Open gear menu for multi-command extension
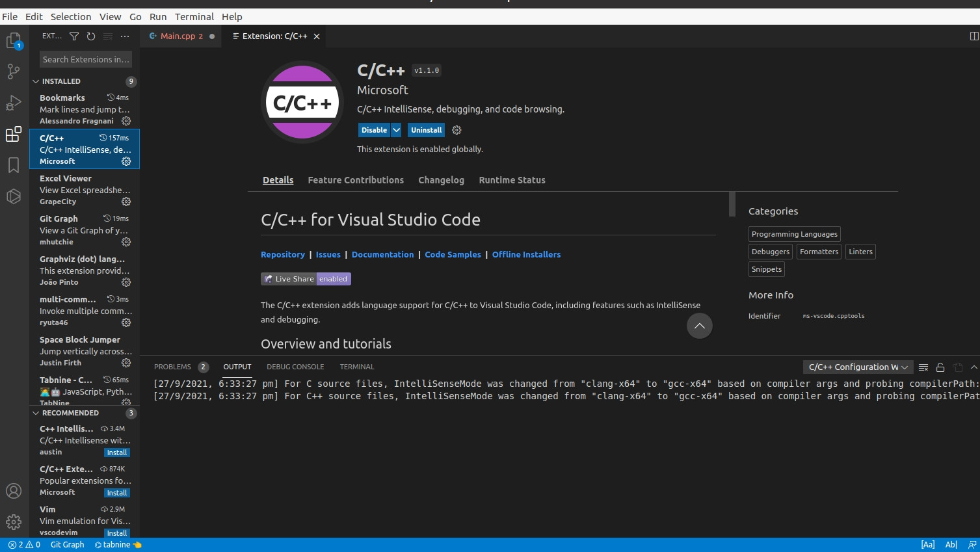This screenshot has width=980, height=552. (x=126, y=322)
